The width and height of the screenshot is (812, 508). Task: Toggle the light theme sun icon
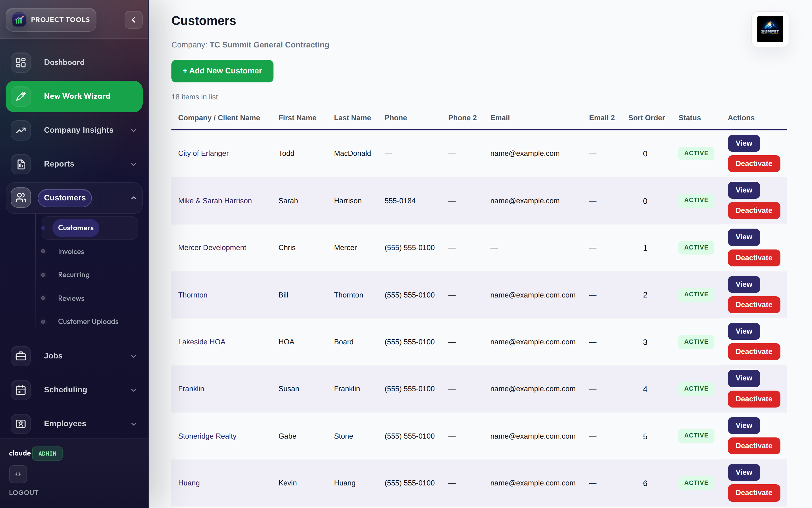(18, 474)
